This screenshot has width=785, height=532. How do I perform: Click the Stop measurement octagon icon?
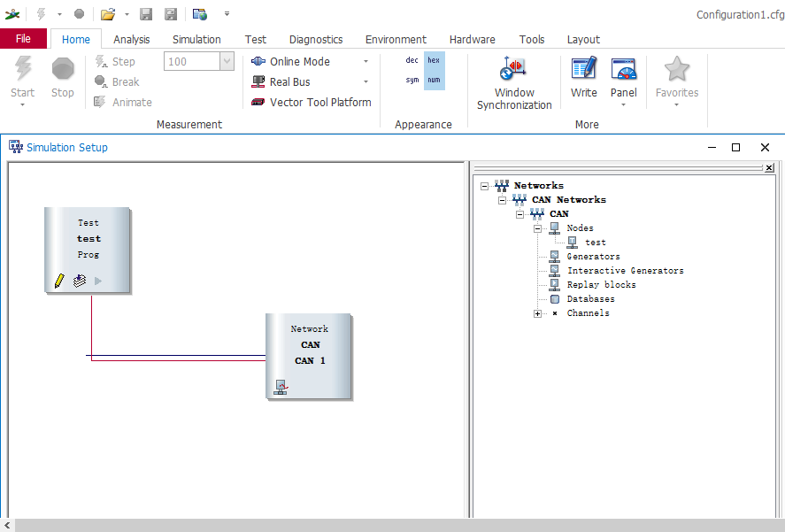63,69
